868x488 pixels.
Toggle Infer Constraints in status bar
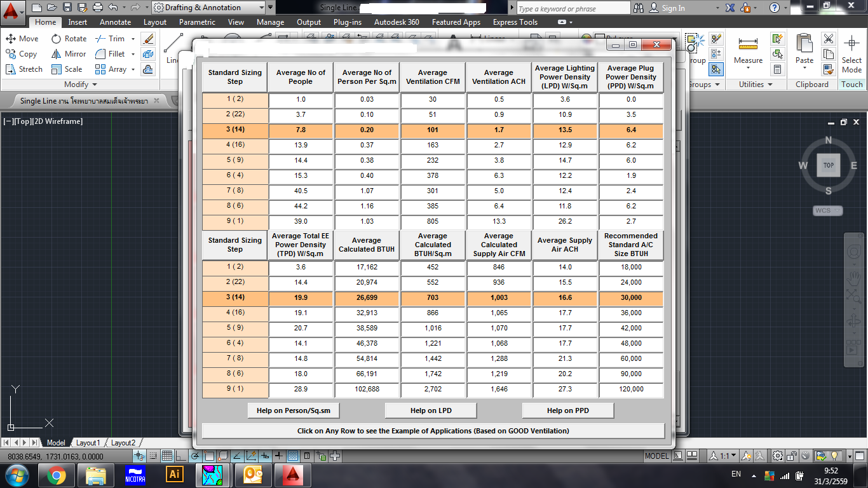click(140, 456)
